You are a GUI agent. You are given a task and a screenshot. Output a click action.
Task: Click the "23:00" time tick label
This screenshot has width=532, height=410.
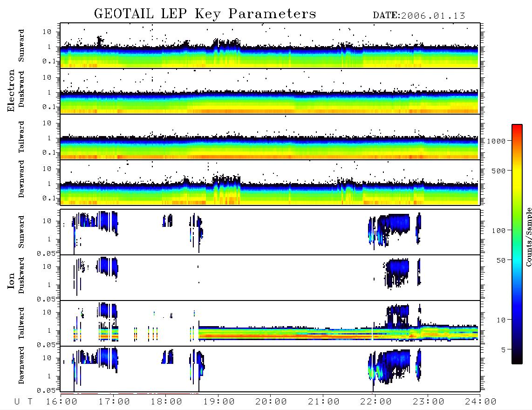pyautogui.click(x=429, y=402)
